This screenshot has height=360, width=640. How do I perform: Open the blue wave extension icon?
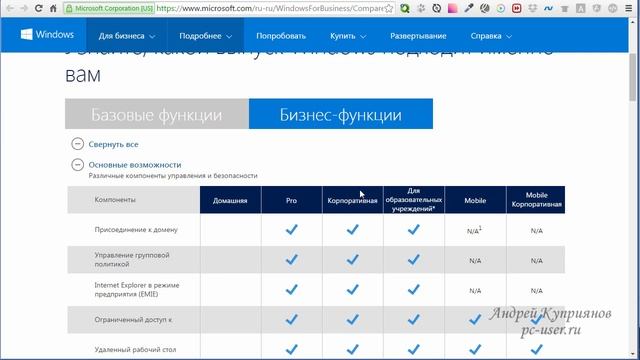click(549, 8)
